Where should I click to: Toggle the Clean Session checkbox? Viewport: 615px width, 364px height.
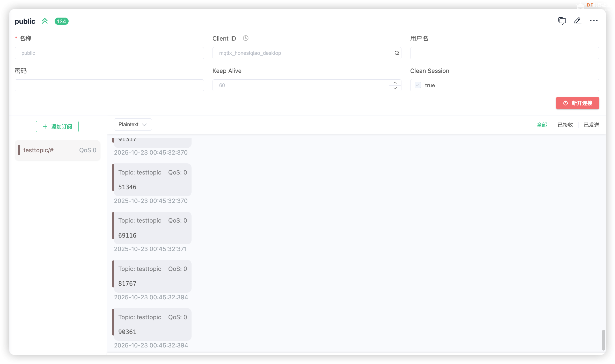pos(418,85)
